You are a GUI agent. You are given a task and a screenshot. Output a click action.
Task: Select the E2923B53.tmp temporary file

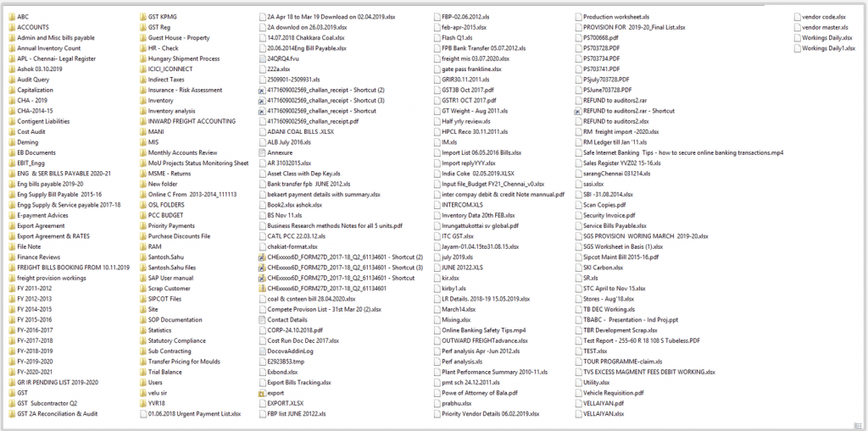[286, 362]
